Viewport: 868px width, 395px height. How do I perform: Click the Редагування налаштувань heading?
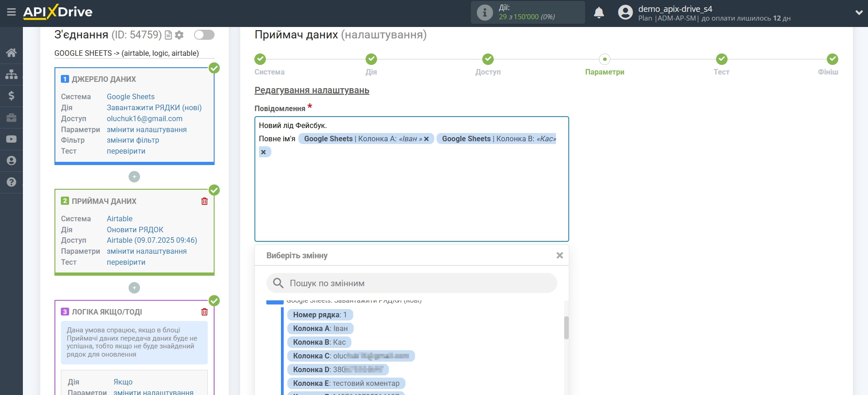[x=312, y=90]
